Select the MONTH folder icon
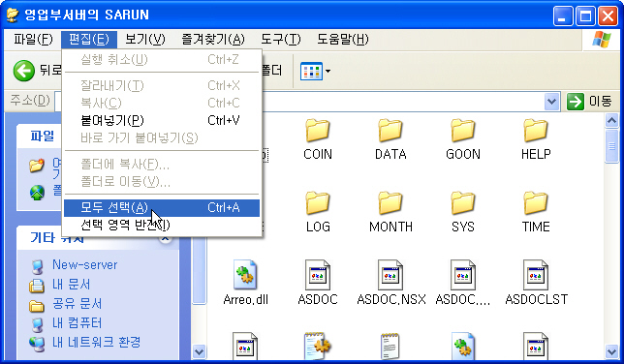624x364 pixels. (x=390, y=203)
